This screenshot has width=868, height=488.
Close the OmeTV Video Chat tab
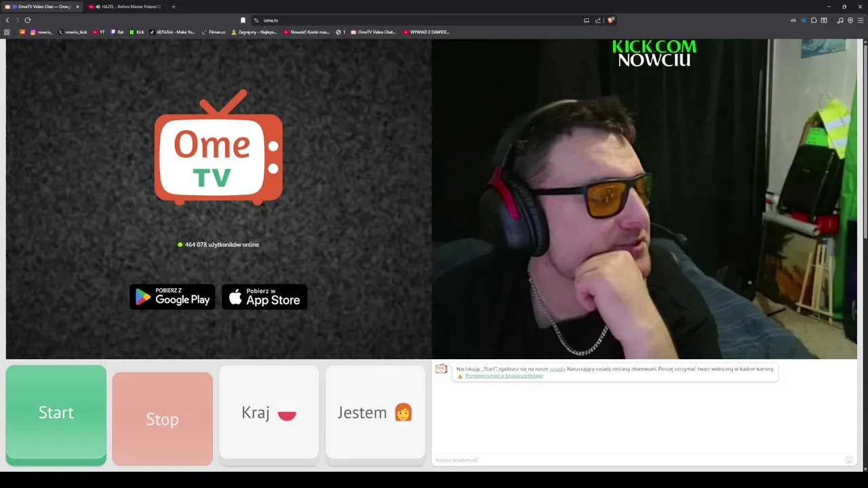[77, 7]
